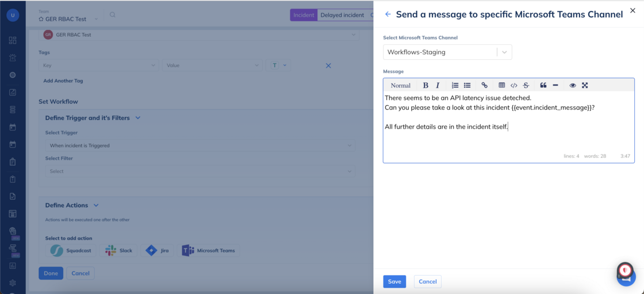Open the Normal heading style dropdown

[400, 86]
